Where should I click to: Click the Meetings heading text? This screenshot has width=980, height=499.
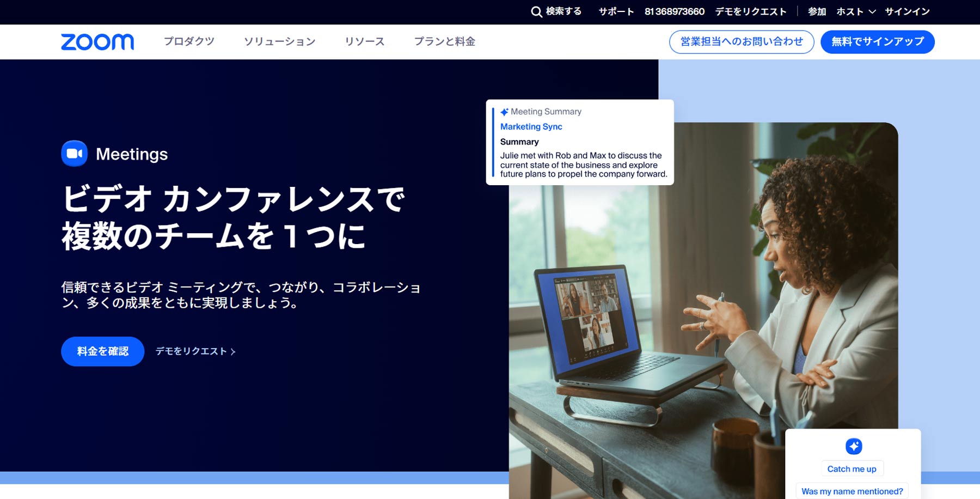click(132, 154)
